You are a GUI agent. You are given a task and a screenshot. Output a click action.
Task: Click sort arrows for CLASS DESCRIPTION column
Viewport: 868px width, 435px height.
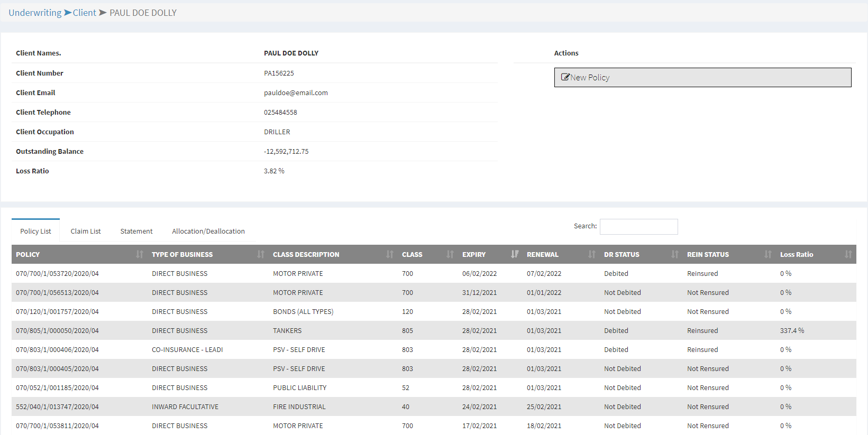[x=390, y=254]
